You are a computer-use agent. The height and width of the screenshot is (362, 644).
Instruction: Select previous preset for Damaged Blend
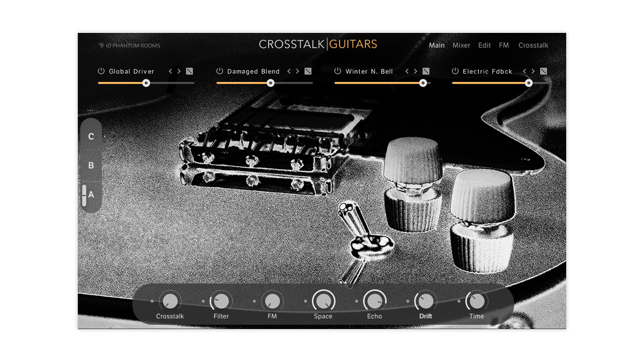pyautogui.click(x=289, y=71)
